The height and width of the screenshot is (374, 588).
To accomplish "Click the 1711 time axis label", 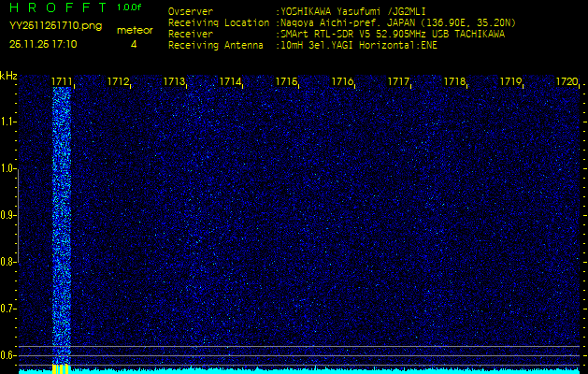I will [x=62, y=81].
